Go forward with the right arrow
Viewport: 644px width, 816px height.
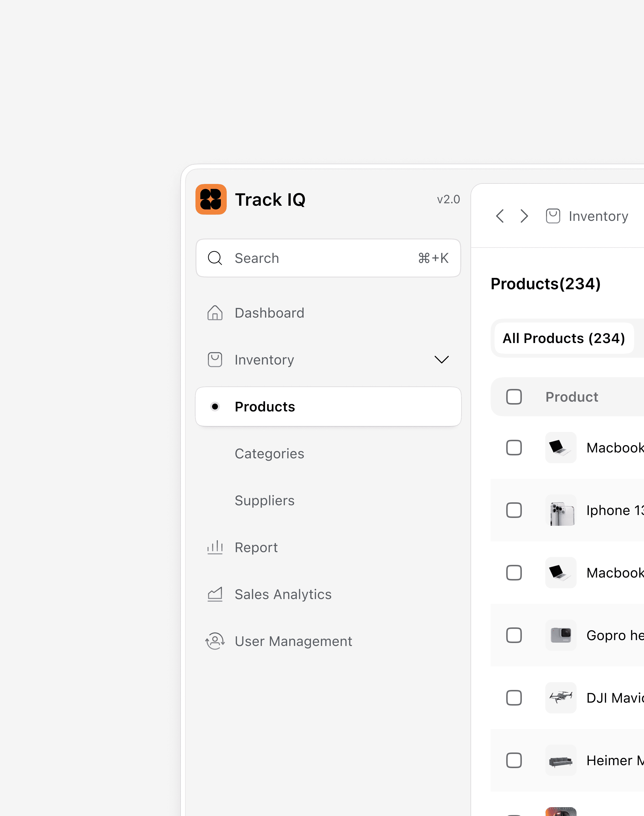[x=524, y=216]
